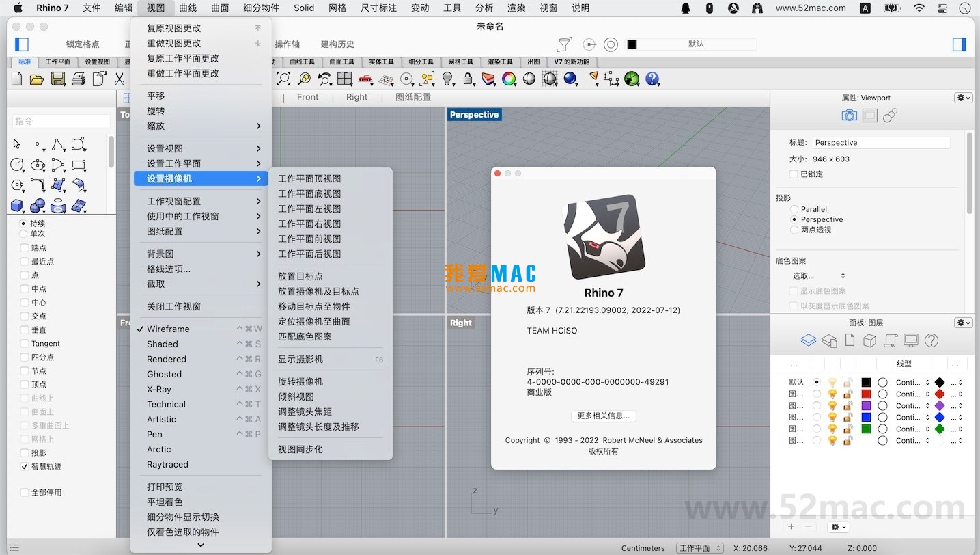Click the plus button to add a new layer
Screen dimensions: 980x555
coord(790,526)
